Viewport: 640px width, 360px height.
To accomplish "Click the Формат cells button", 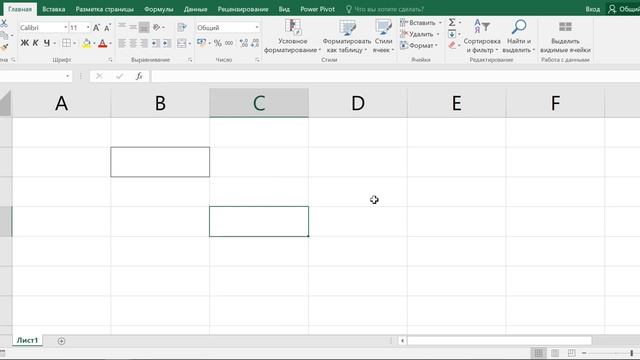I will pos(419,45).
